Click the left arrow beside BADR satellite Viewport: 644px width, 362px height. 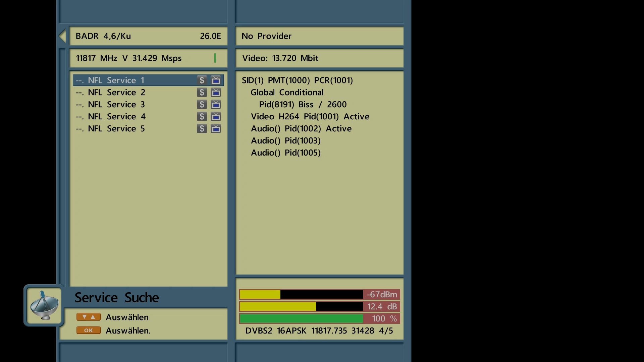click(62, 36)
